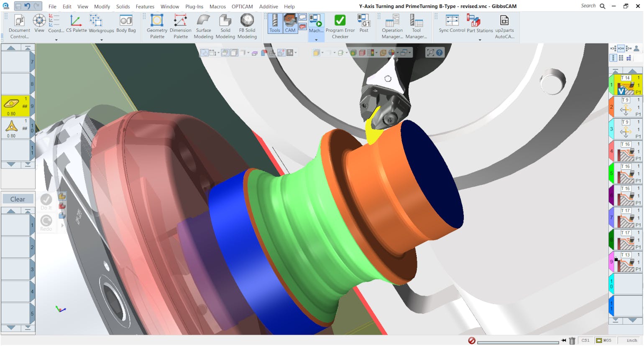644x346 pixels.
Task: Select the Solid Modeling icon
Action: [225, 25]
